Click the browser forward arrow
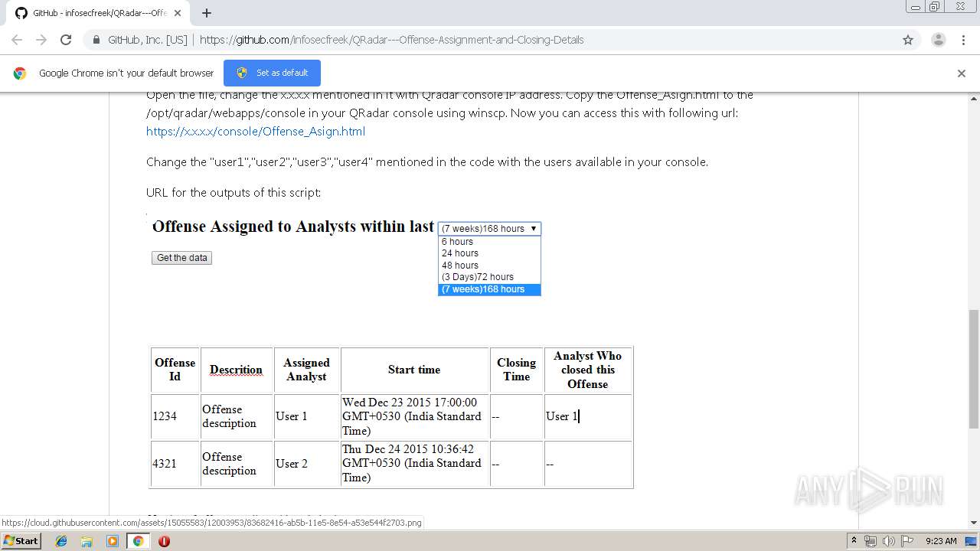Viewport: 980px width, 551px height. pos(41,40)
